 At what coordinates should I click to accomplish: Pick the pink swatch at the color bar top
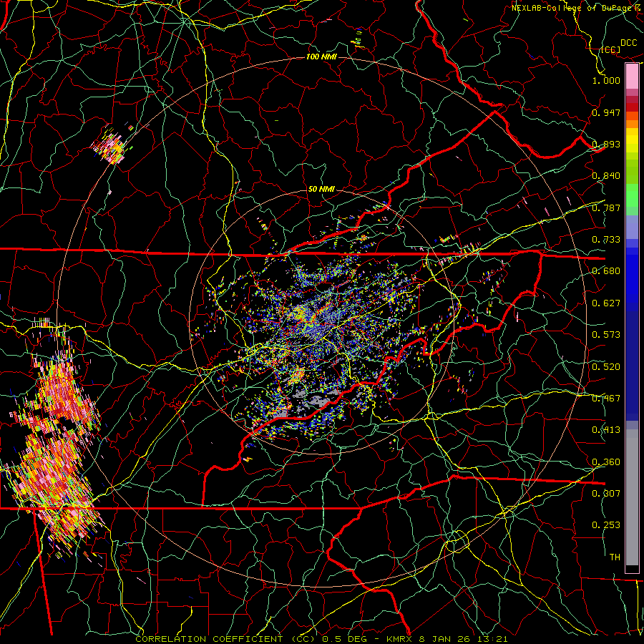click(x=632, y=77)
